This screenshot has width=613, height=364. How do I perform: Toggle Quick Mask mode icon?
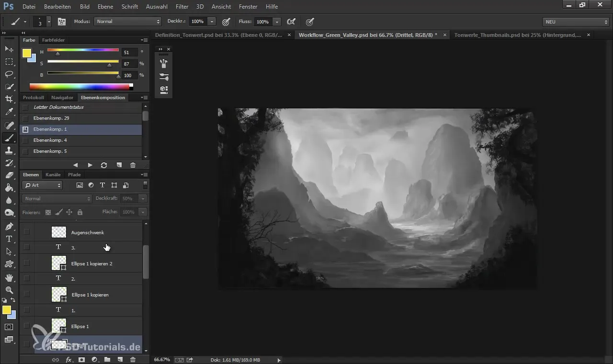pos(9,327)
